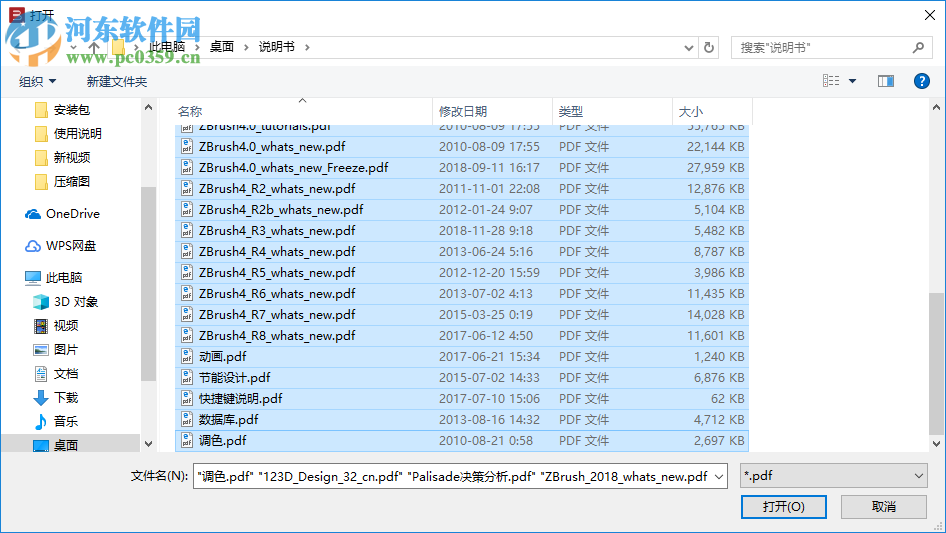
Task: Open the view options dropdown arrow
Action: [852, 81]
